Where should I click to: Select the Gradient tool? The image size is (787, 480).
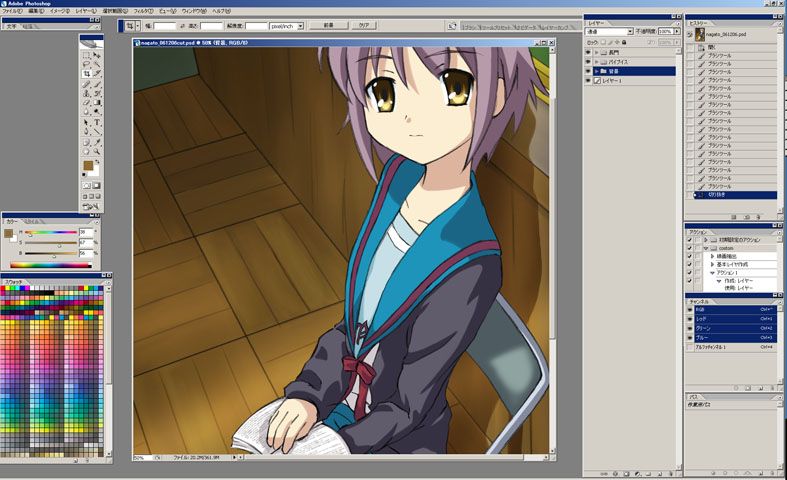pos(97,102)
